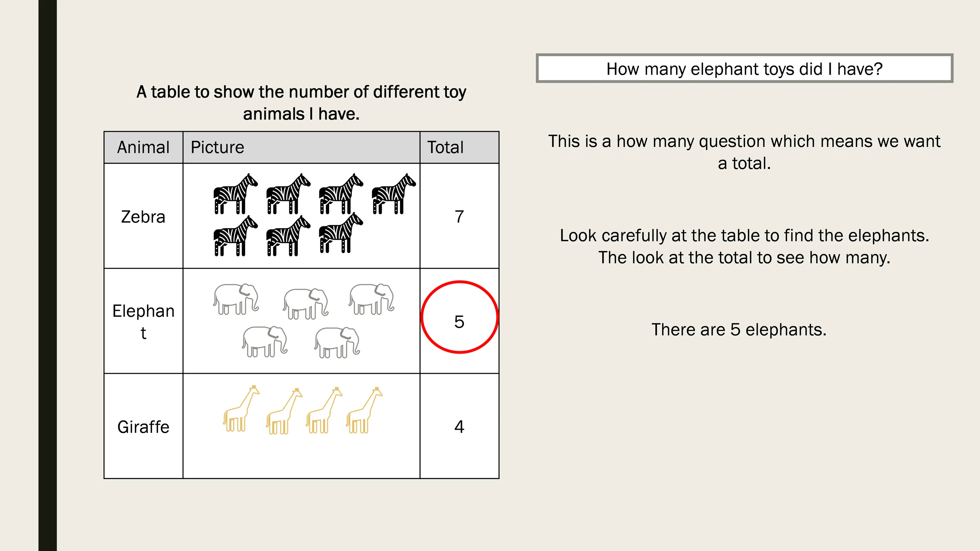Click the last zebra in the top row

(394, 194)
